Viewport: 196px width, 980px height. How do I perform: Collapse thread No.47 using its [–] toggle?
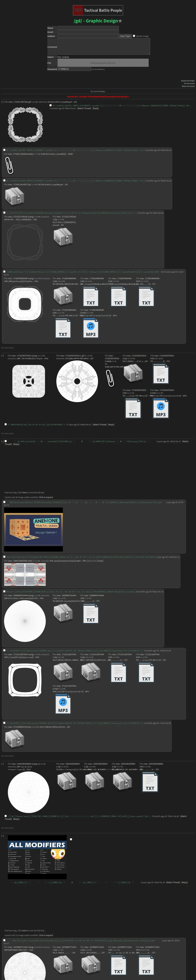tap(3, 441)
